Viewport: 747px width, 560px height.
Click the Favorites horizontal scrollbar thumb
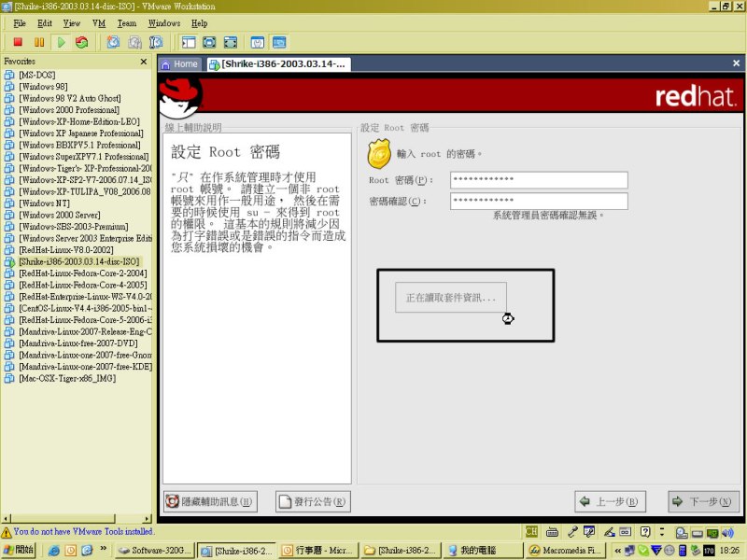63,519
